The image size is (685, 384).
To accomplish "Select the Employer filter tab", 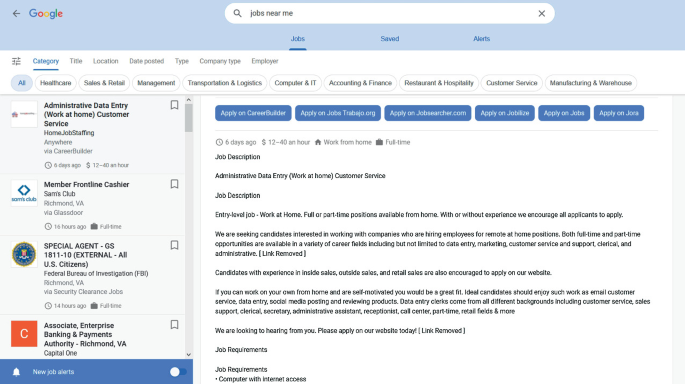I will click(265, 61).
